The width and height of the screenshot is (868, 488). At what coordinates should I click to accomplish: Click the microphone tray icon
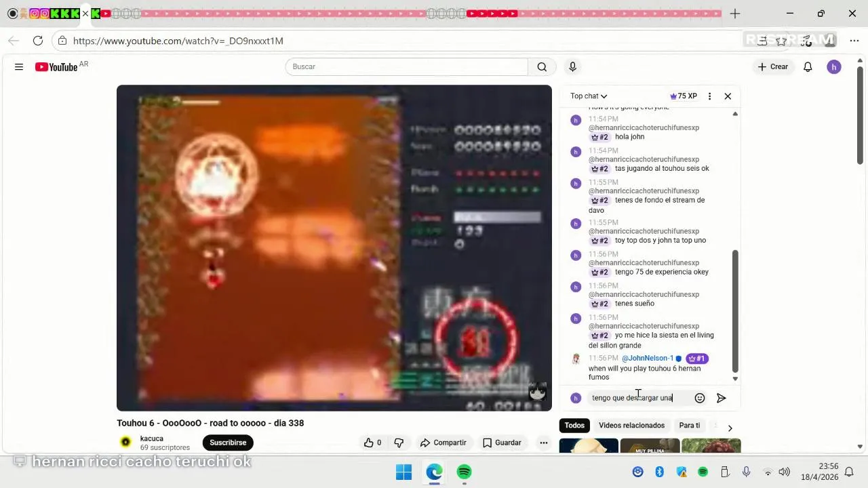click(x=746, y=472)
